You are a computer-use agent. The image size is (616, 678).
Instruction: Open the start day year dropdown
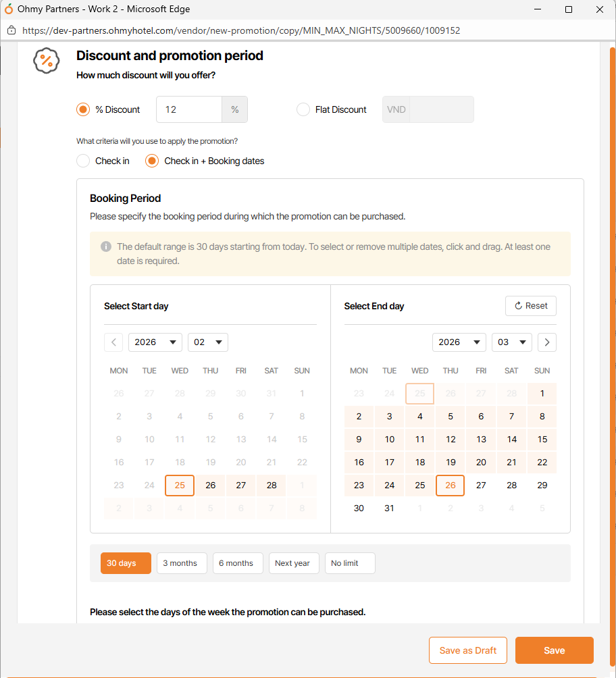pos(155,342)
